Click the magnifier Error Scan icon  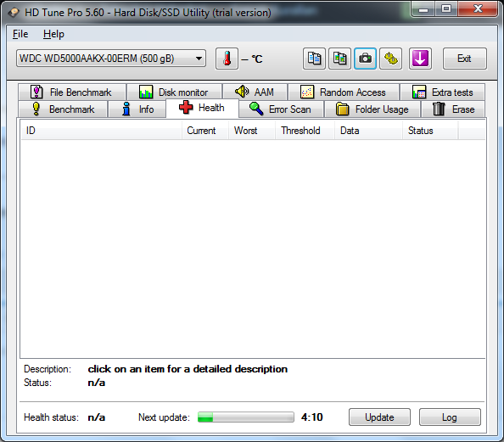click(x=256, y=109)
